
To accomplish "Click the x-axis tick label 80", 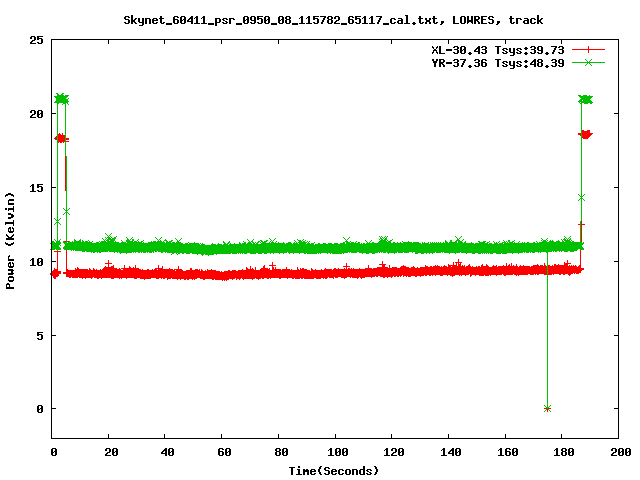I will coord(281,452).
